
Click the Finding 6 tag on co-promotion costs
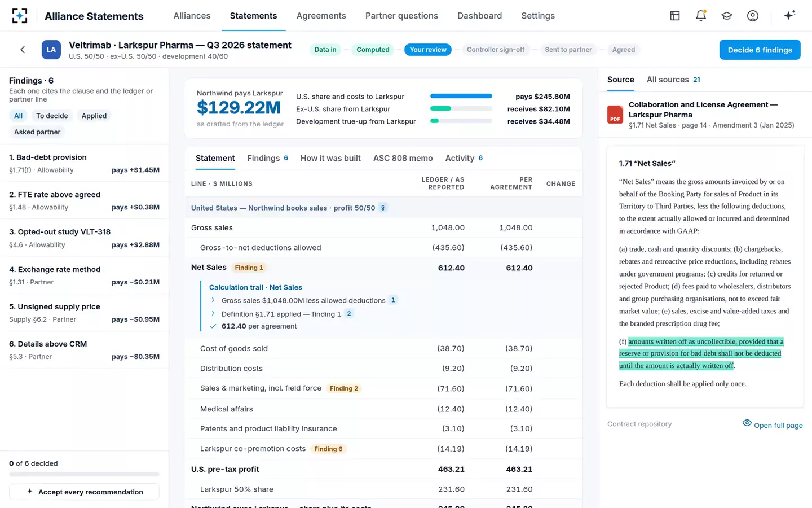pyautogui.click(x=328, y=449)
